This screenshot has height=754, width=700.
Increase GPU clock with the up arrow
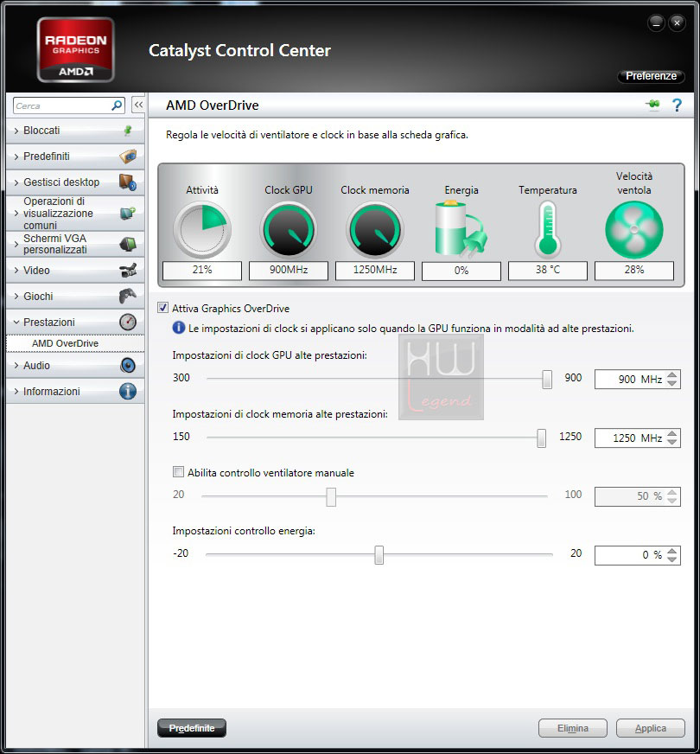tap(672, 374)
